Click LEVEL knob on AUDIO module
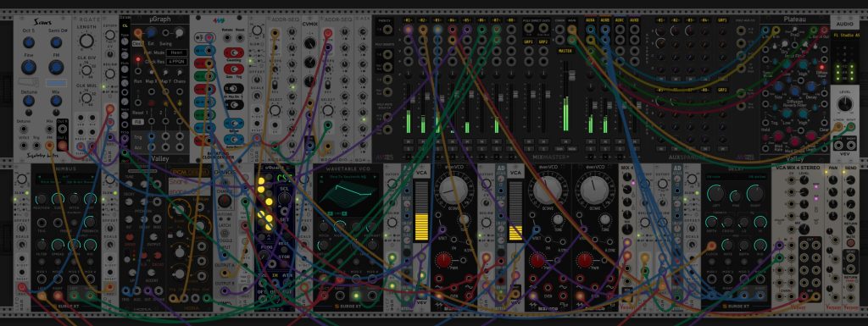868x326 pixels. click(x=845, y=103)
